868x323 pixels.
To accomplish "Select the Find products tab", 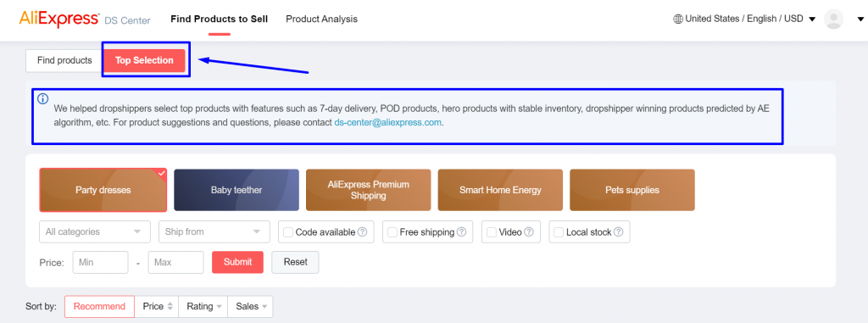I will point(64,60).
